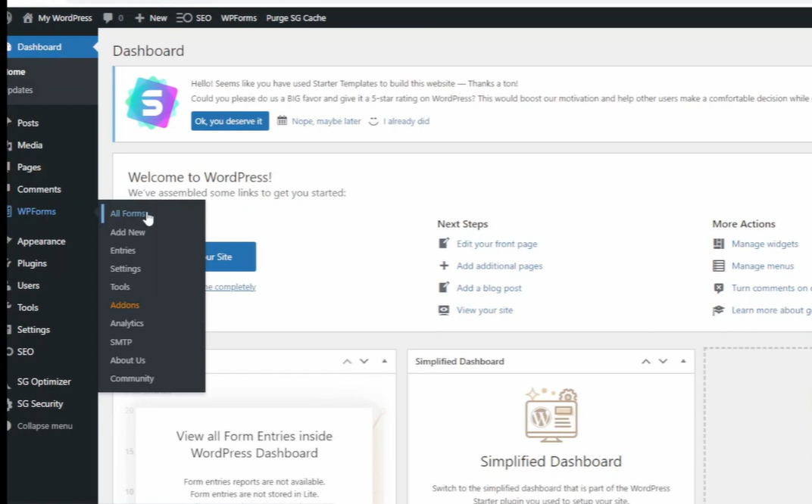Click the WPForms sidebar icon
The height and width of the screenshot is (504, 812).
pyautogui.click(x=9, y=211)
